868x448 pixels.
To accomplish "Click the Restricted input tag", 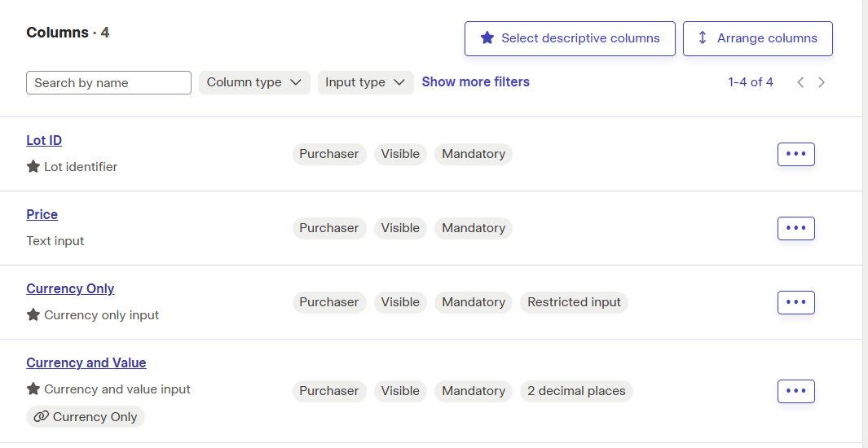I will (x=574, y=302).
